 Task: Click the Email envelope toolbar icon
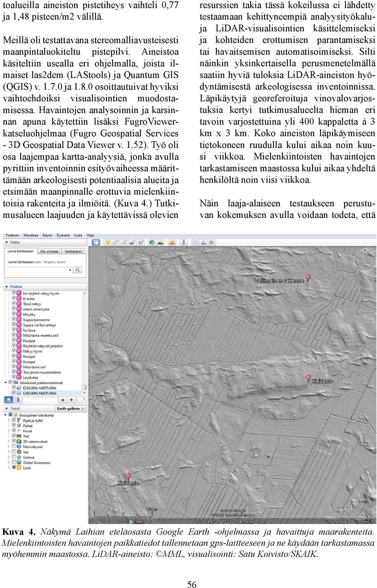click(195, 242)
